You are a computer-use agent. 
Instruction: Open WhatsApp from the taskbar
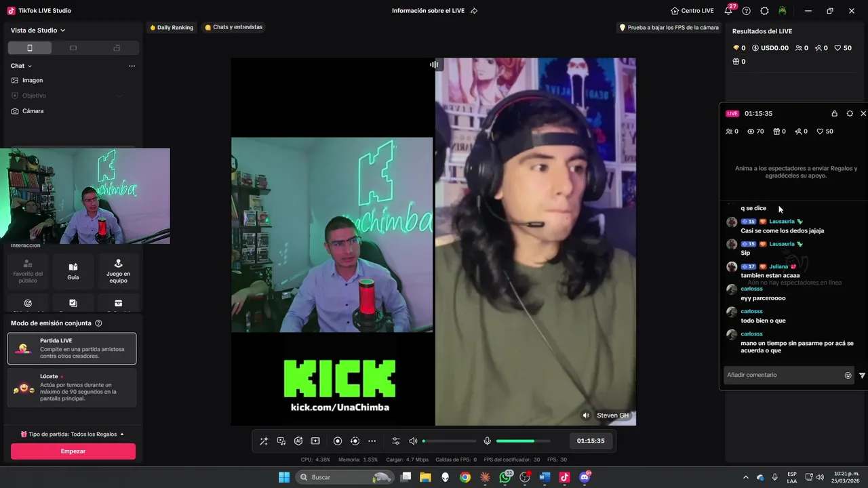(x=505, y=477)
